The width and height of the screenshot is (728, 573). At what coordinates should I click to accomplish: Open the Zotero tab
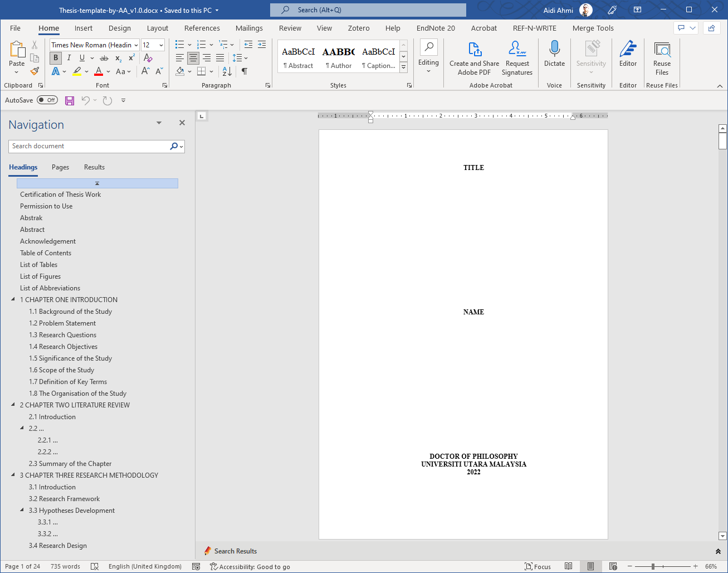tap(359, 28)
